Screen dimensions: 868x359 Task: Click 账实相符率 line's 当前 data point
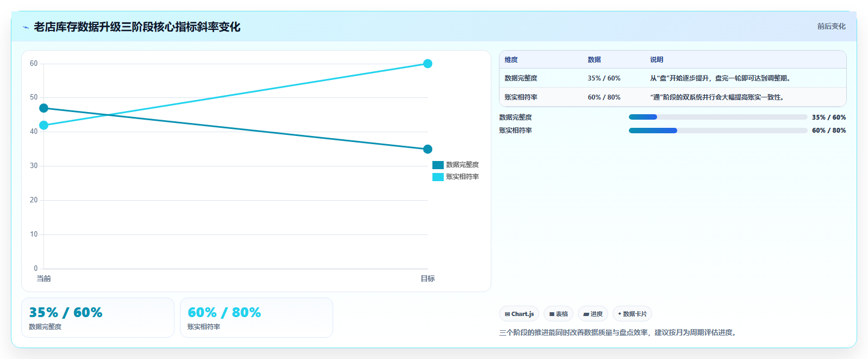[x=43, y=125]
